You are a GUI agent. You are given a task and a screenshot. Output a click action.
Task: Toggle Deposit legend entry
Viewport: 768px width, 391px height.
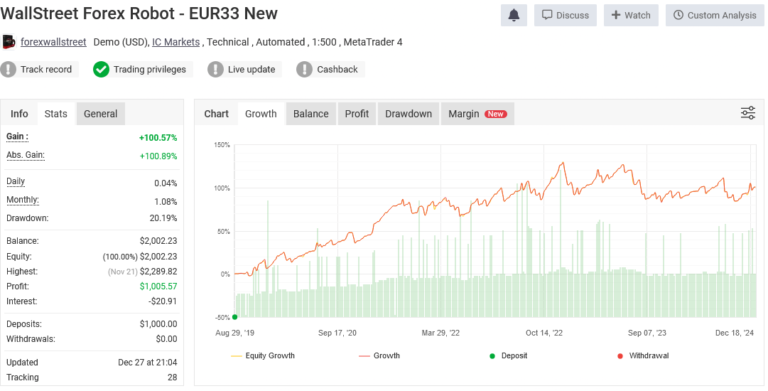click(508, 356)
